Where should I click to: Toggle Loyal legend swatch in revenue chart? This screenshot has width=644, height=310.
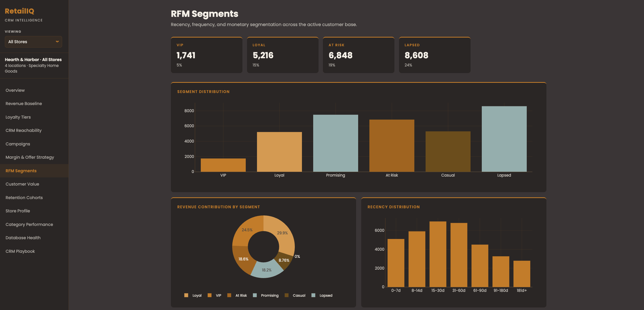tap(186, 295)
